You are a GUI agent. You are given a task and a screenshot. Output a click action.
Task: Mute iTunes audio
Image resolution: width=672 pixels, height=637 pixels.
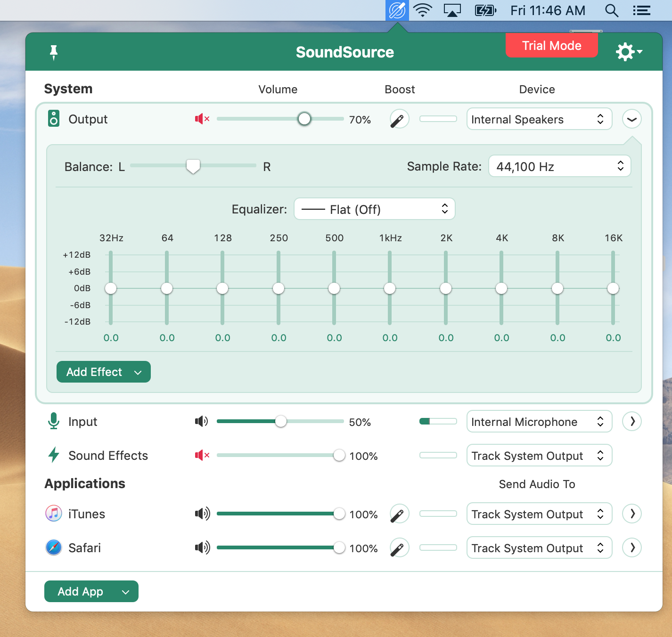tap(203, 514)
